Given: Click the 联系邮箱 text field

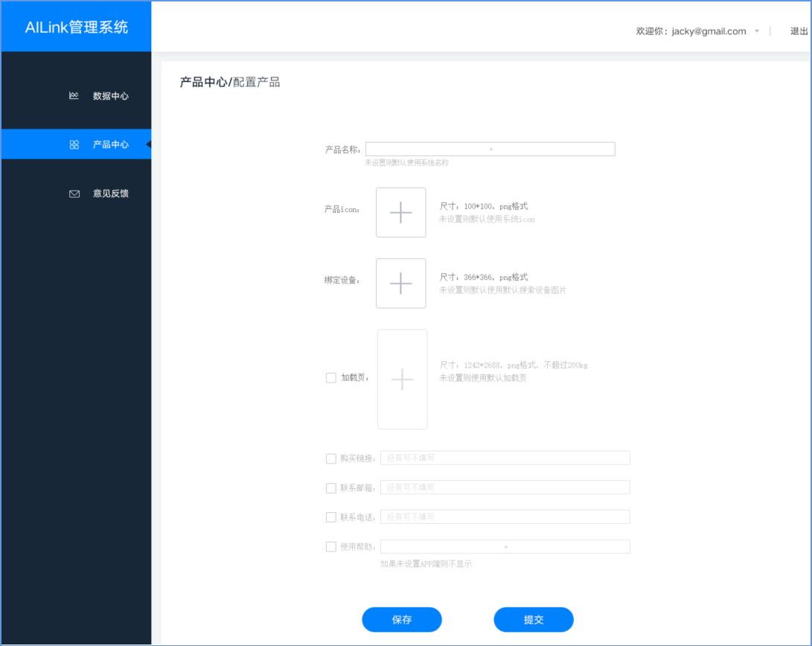Looking at the screenshot, I should tap(505, 487).
